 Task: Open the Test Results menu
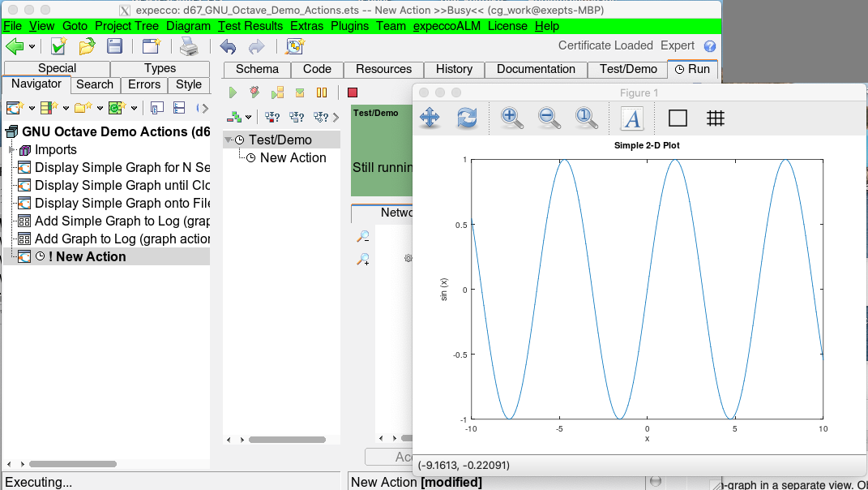point(250,26)
